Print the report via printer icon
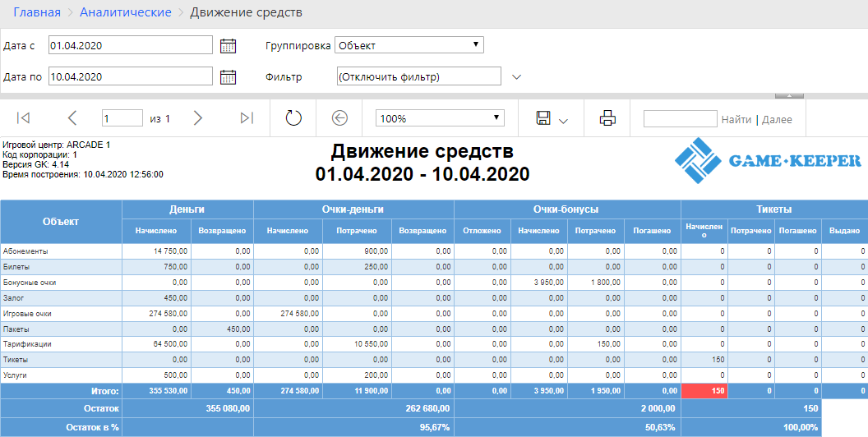Screen dimensions: 868x437 pos(607,117)
